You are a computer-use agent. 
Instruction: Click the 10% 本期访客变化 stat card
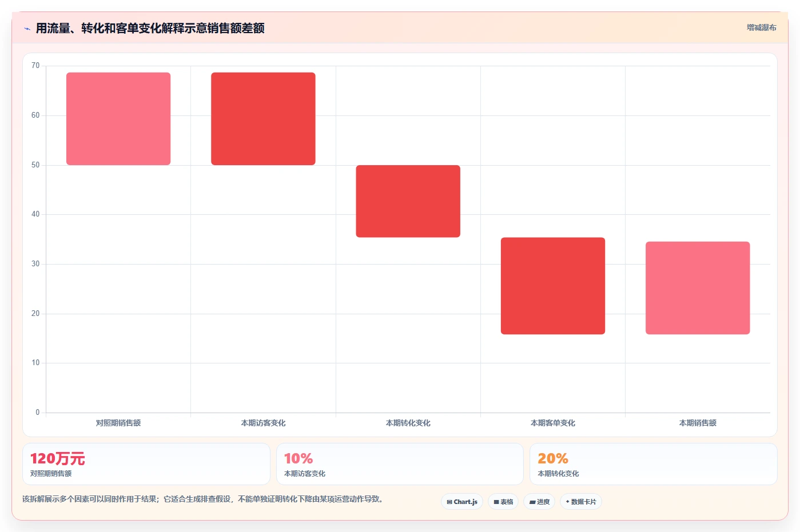tap(400, 464)
